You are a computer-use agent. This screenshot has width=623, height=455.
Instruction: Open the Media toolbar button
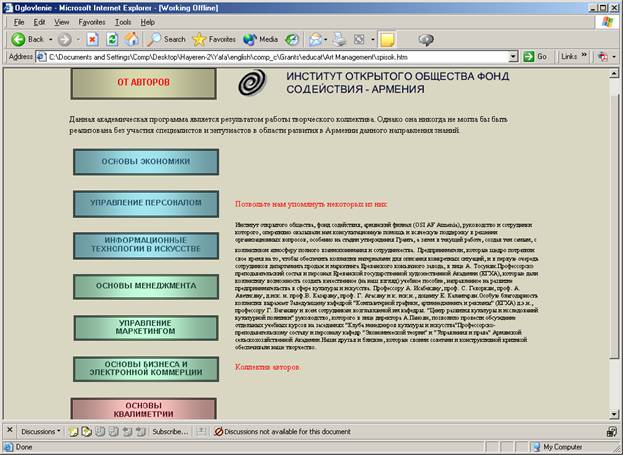(x=262, y=39)
